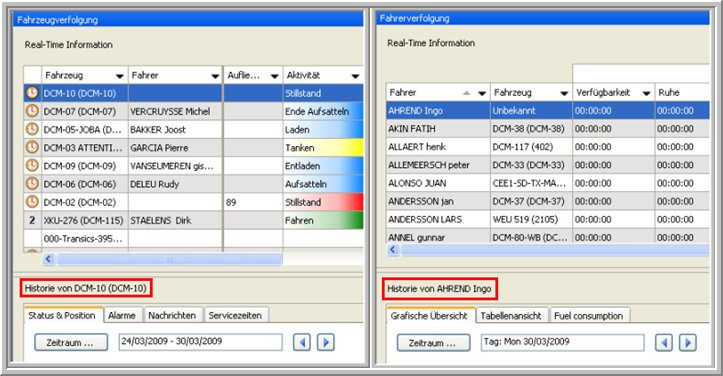This screenshot has height=376, width=723.
Task: Click number 2 marker beside XKU-276 row
Action: 32,221
